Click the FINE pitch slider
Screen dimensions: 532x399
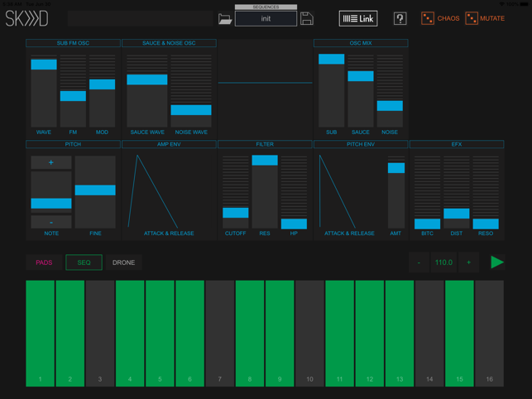95,192
